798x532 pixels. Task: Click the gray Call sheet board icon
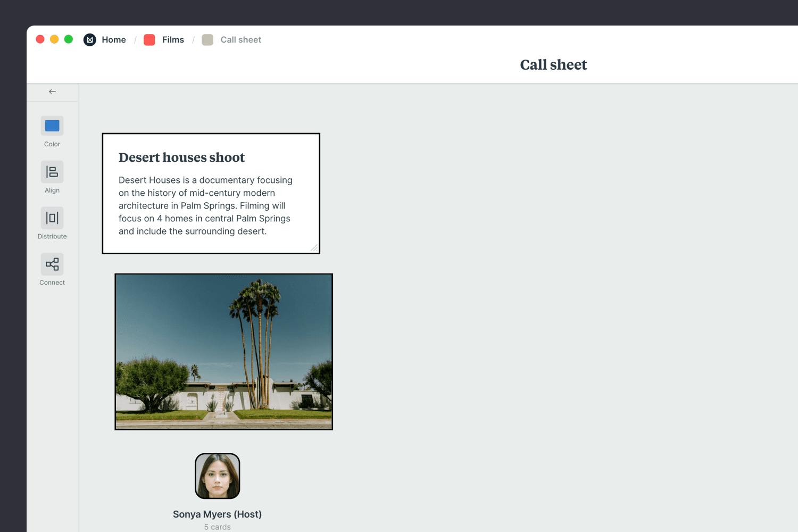point(207,40)
